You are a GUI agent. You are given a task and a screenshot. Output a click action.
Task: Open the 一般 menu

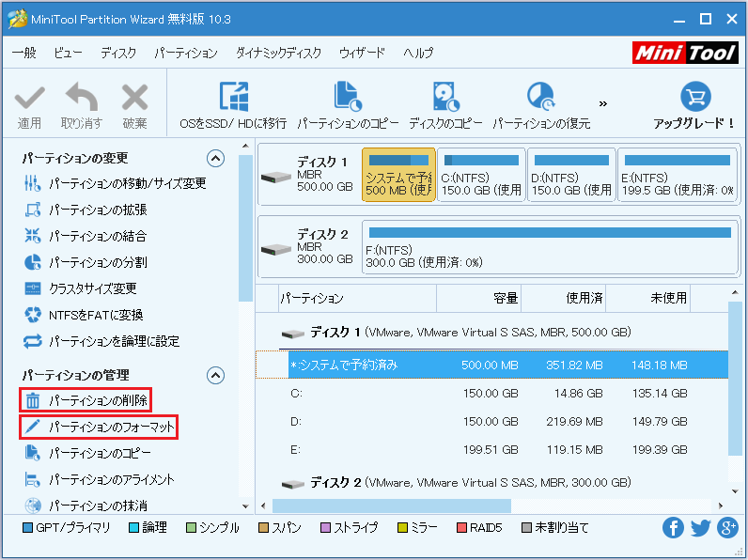pos(23,53)
